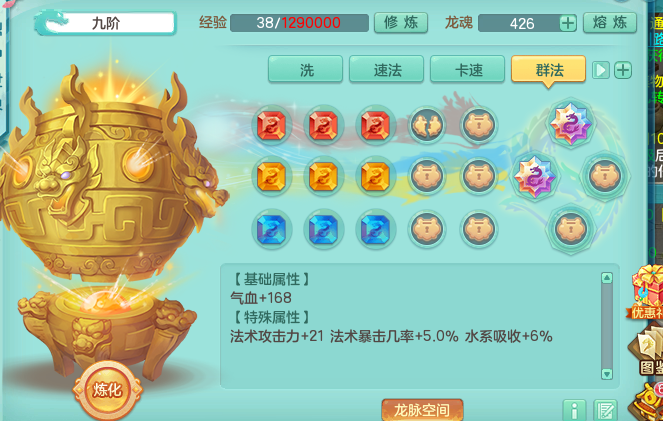Open the bottom locked octagonal slot
This screenshot has height=421, width=663.
[x=570, y=229]
